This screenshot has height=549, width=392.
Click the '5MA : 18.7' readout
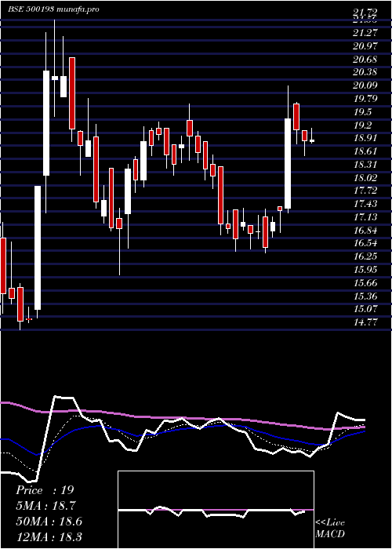(45, 506)
